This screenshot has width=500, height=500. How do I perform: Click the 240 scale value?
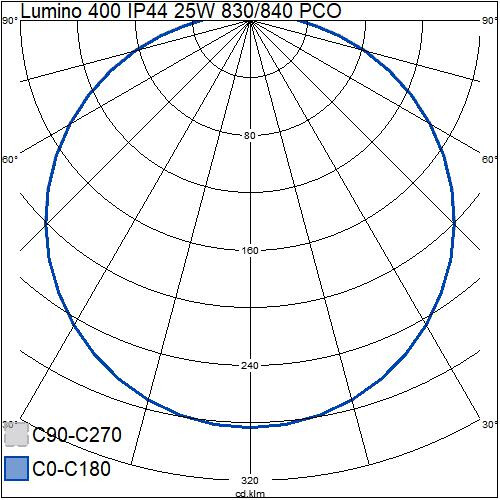pos(250,366)
